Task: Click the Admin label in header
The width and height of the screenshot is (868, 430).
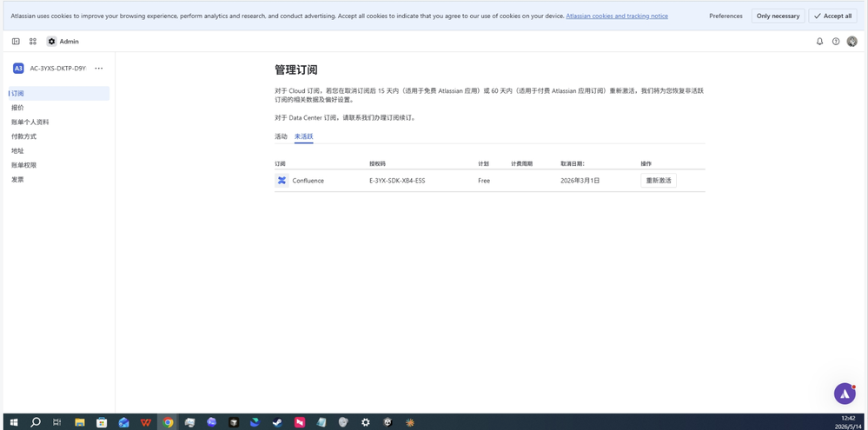Action: [70, 42]
